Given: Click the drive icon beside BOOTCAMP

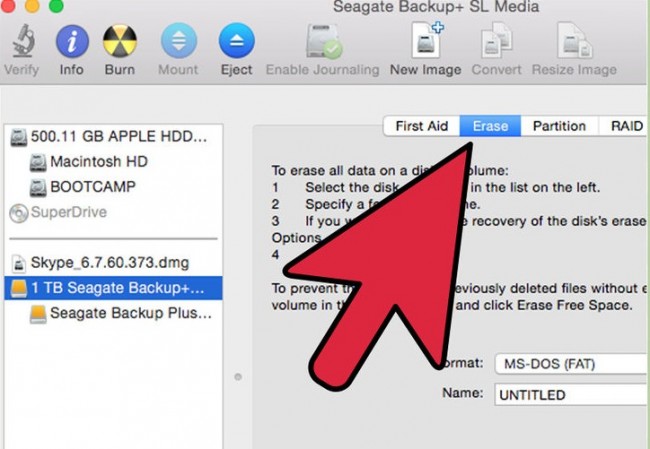Looking at the screenshot, I should click(38, 188).
